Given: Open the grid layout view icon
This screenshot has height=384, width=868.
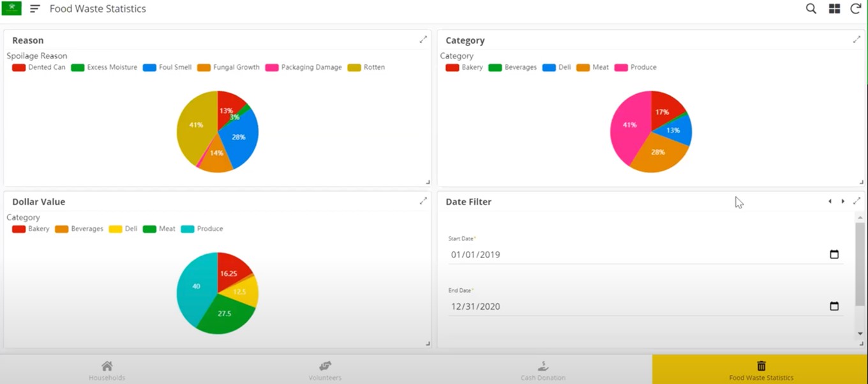Looking at the screenshot, I should pyautogui.click(x=834, y=9).
